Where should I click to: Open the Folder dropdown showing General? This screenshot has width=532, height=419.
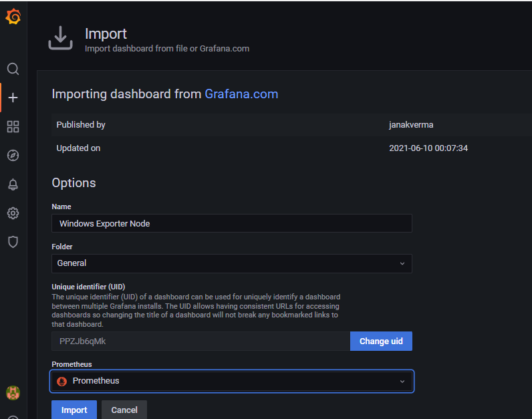point(232,263)
